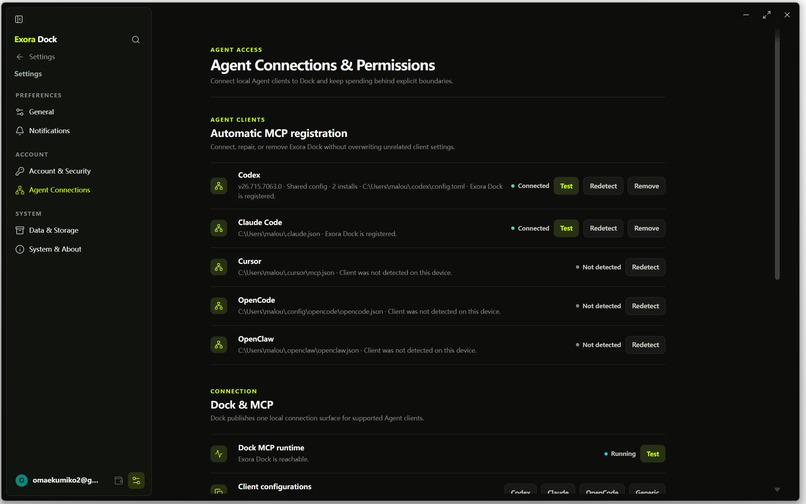
Task: Click the Dock MCP runtime pulse icon
Action: click(x=218, y=454)
